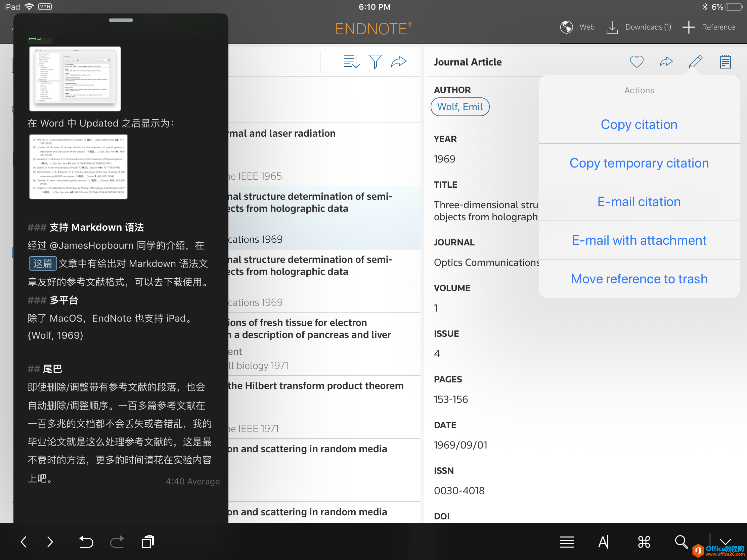
Task: Select E-mail with attachment action
Action: click(x=639, y=240)
